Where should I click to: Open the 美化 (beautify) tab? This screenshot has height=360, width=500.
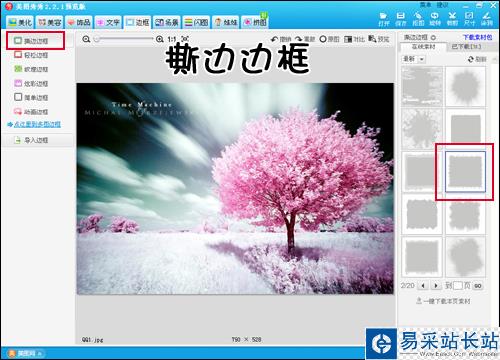[x=20, y=22]
